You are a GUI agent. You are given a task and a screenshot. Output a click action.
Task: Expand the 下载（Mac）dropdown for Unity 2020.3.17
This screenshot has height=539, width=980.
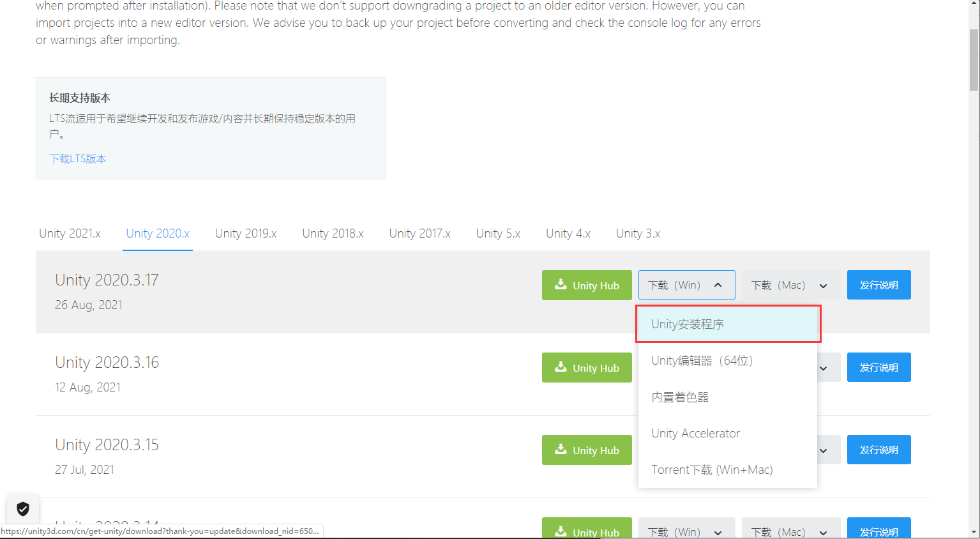(790, 285)
